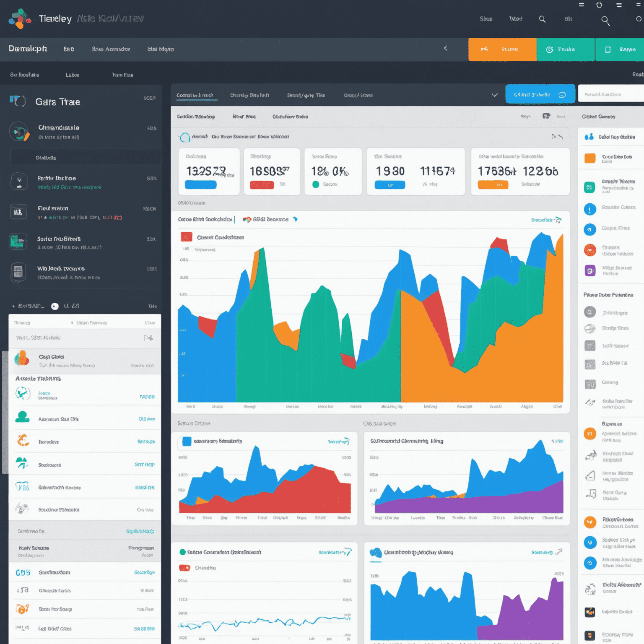644x644 pixels.
Task: Open the Sha Mqyo menu item
Action: pos(161,49)
